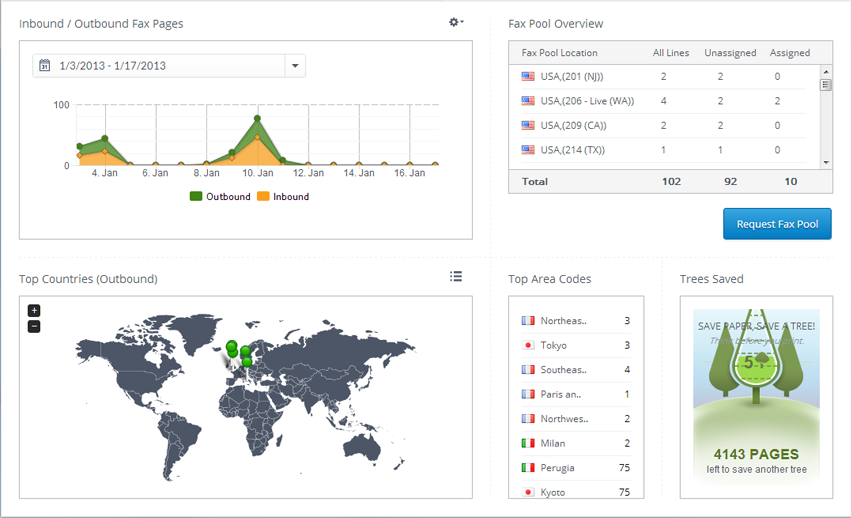Image resolution: width=851 pixels, height=518 pixels.
Task: Select the USA,(201 (NJ)) row text
Action: [572, 77]
